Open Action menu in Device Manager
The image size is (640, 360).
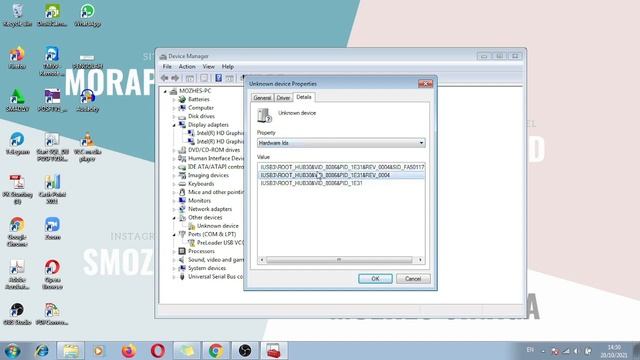[187, 67]
